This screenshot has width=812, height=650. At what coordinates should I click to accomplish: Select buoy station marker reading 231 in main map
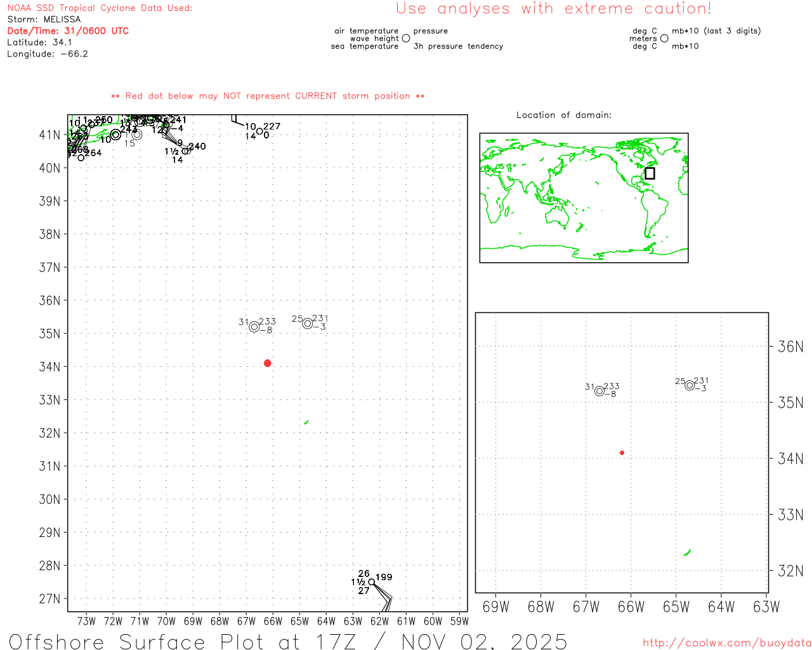click(x=308, y=324)
